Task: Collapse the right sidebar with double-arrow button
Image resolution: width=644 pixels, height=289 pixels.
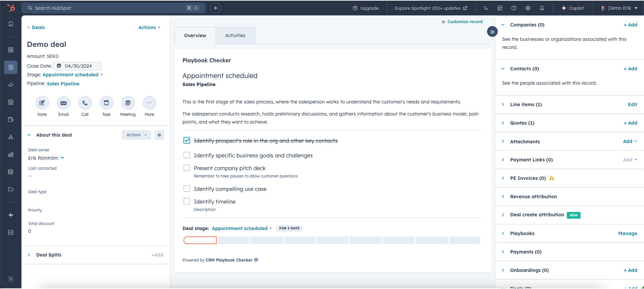Action: (x=492, y=32)
